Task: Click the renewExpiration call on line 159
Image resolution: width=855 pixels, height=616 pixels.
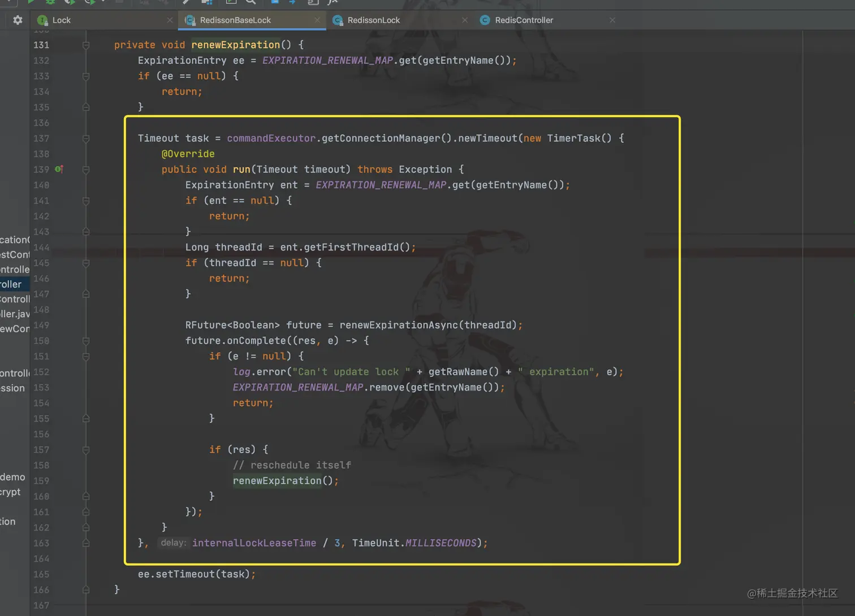Action: point(277,480)
